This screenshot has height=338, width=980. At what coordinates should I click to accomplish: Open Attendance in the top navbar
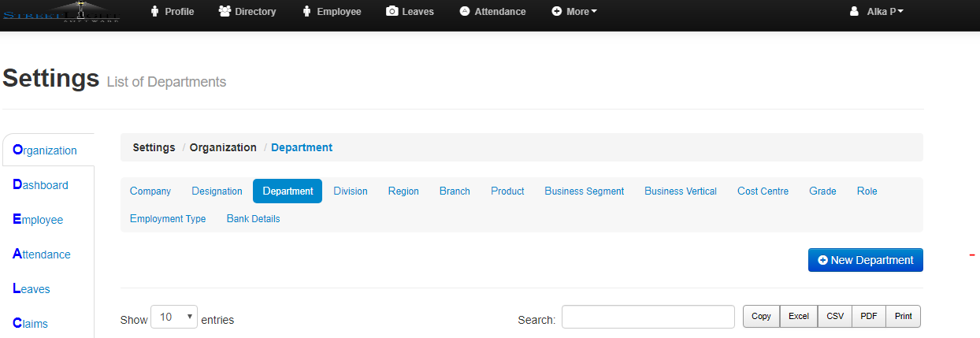tap(492, 12)
